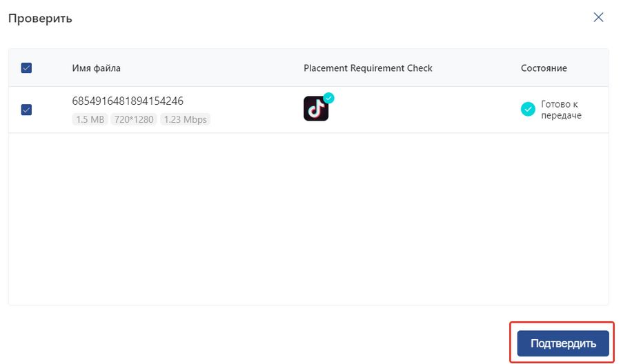Click the 720*1280 resolution tag
621x364 pixels.
134,119
